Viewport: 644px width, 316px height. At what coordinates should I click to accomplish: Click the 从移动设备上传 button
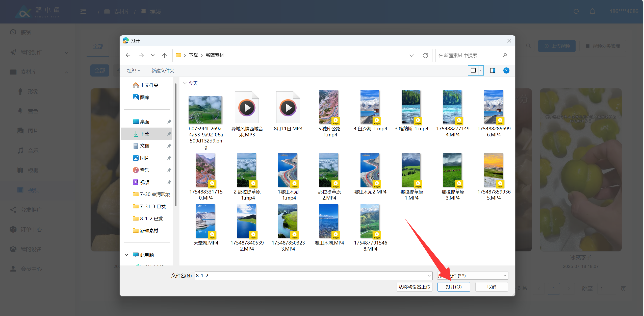[414, 287]
